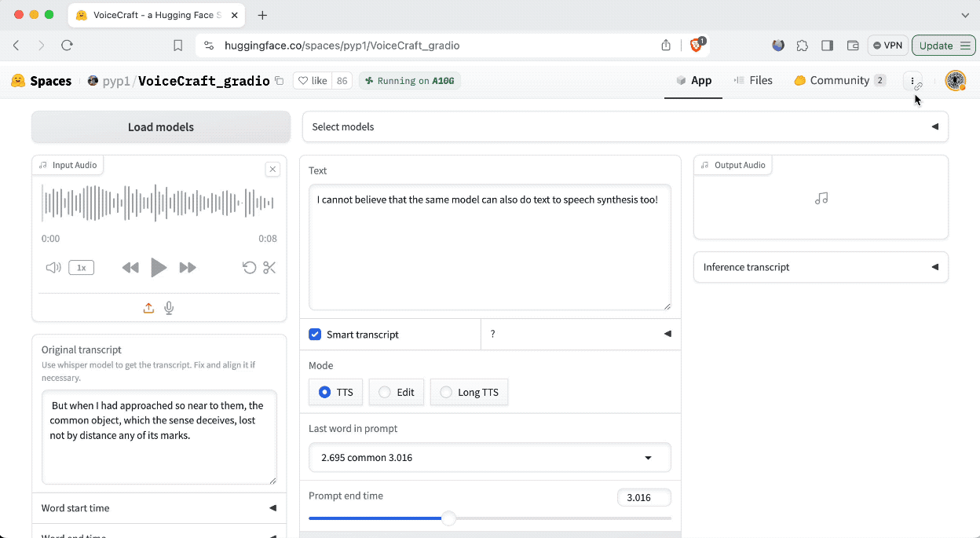Image resolution: width=980 pixels, height=538 pixels.
Task: Select the Edit mode radio button
Action: [x=385, y=392]
